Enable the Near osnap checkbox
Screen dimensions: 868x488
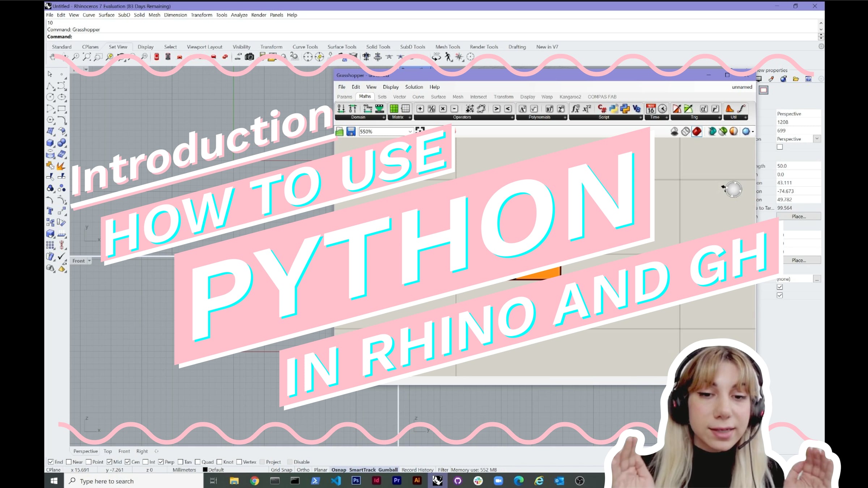[69, 462]
